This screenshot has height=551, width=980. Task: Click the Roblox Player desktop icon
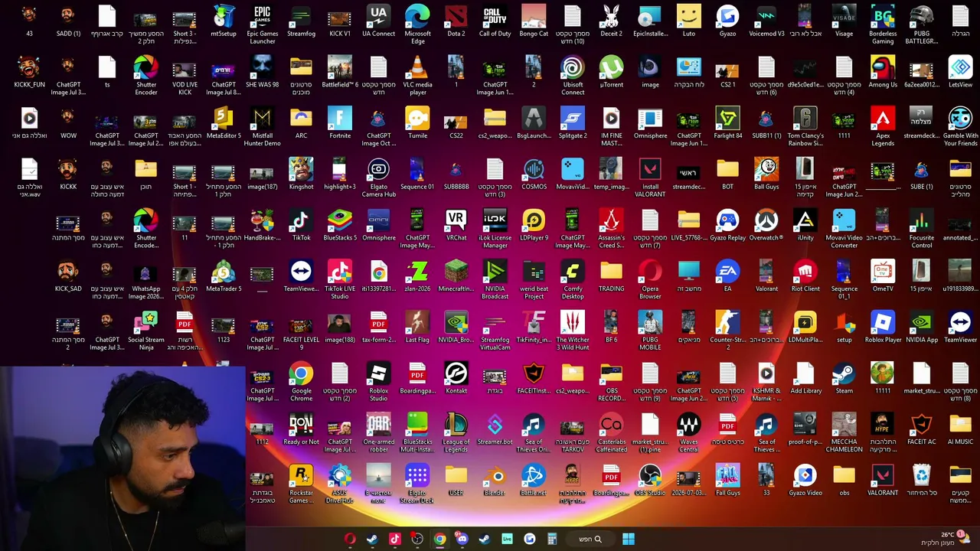pos(883,328)
